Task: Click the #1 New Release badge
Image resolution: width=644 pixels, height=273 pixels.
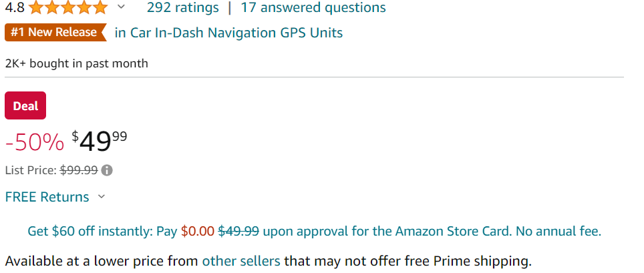Action: click(55, 33)
